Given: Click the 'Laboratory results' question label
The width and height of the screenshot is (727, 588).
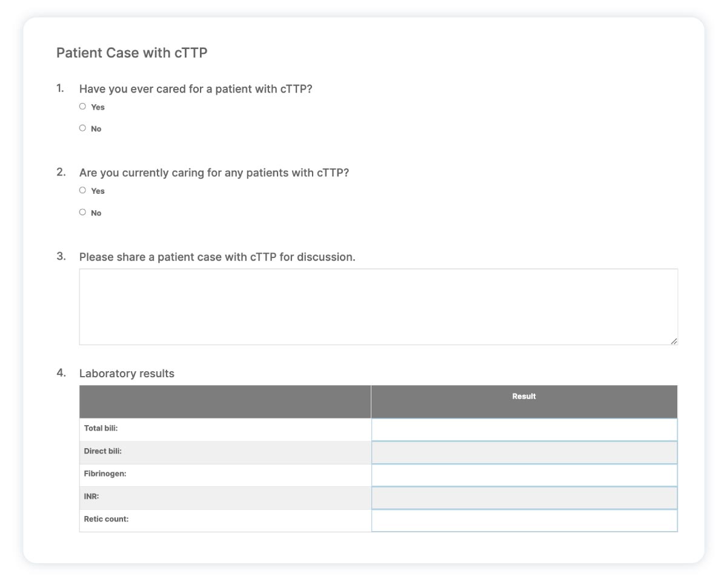Looking at the screenshot, I should coord(127,374).
